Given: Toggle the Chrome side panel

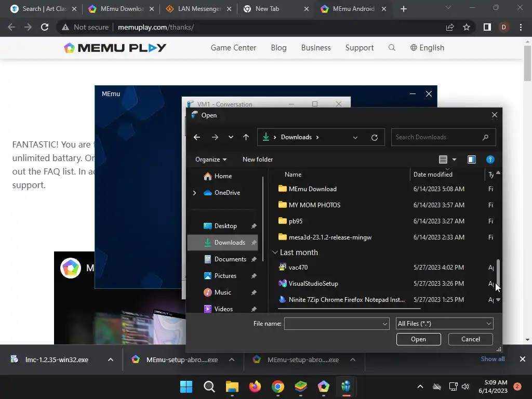Looking at the screenshot, I should pos(487,27).
